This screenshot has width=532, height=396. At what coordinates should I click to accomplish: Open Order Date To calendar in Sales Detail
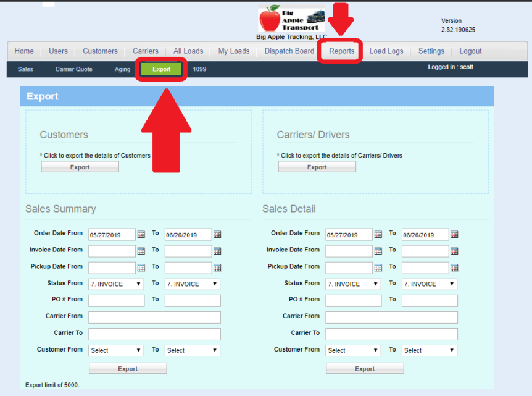pos(454,234)
